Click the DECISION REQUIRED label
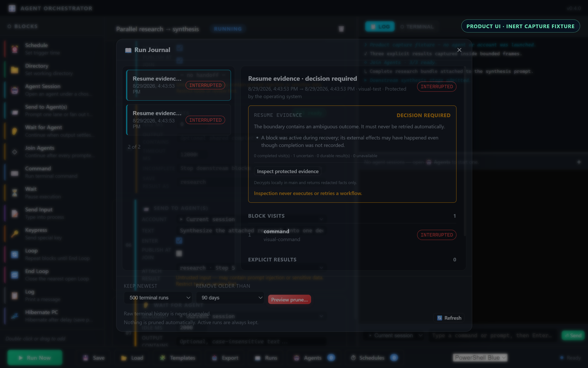The height and width of the screenshot is (368, 588). 424,115
